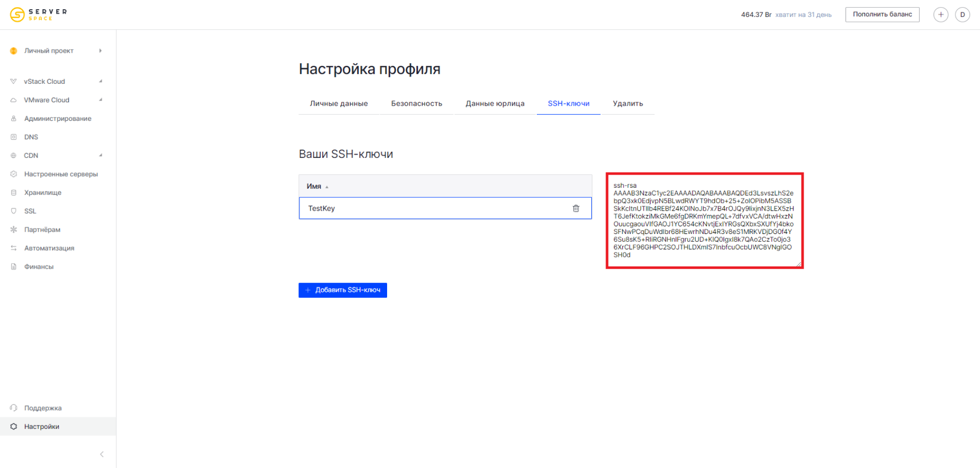Viewport: 980px width, 468px height.
Task: Open the Администрирование menu label
Action: [x=58, y=119]
